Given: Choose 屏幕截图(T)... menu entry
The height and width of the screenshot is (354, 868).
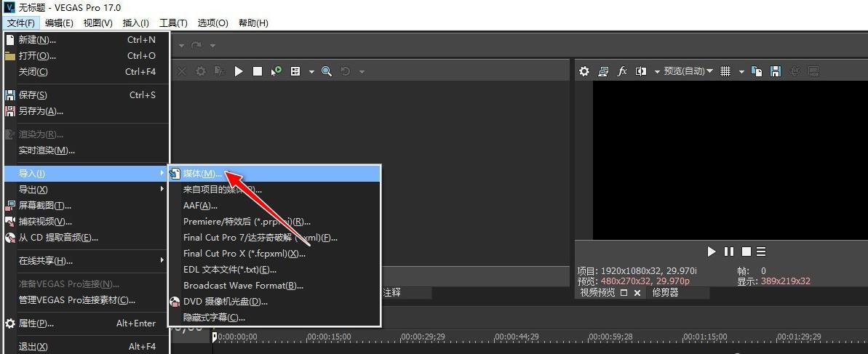Looking at the screenshot, I should pyautogui.click(x=86, y=206).
